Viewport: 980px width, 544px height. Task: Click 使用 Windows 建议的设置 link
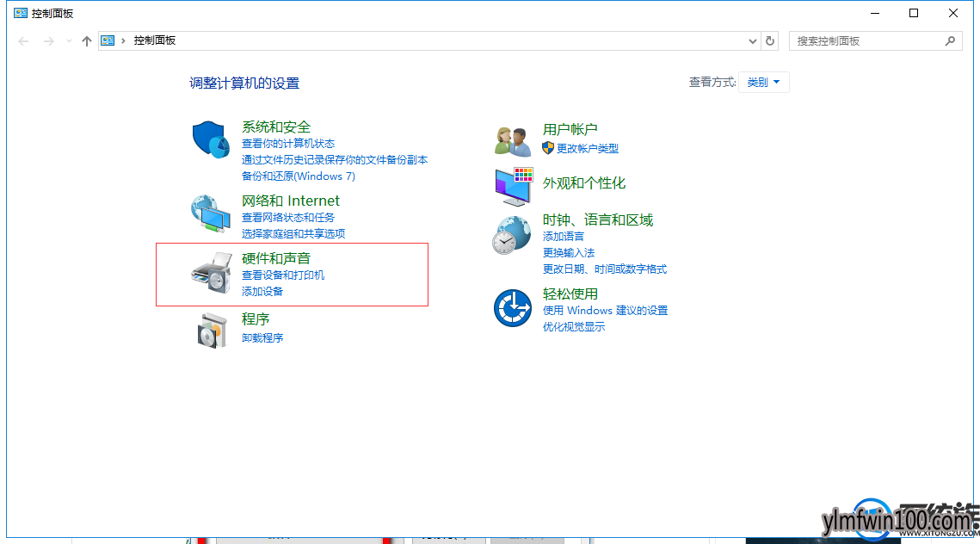click(x=605, y=310)
